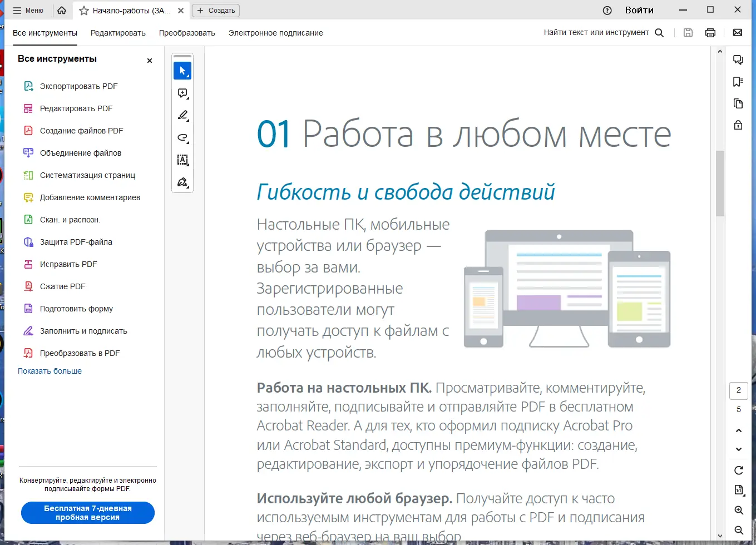Select the pointer selection tool
The height and width of the screenshot is (545, 756).
click(182, 71)
